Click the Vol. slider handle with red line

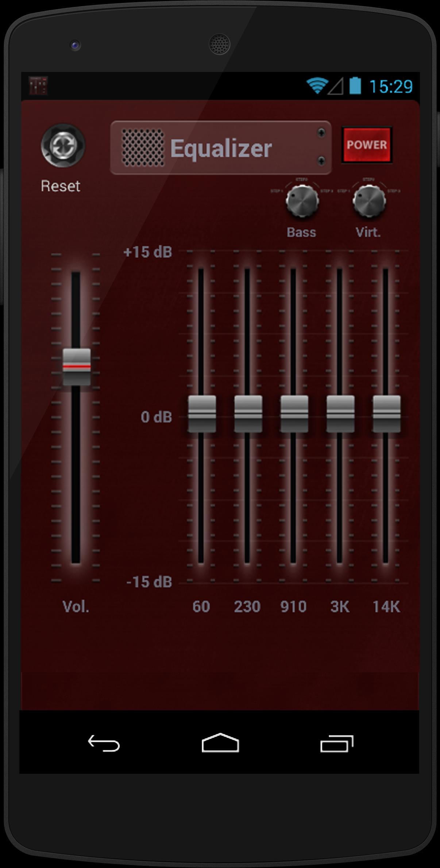click(76, 367)
